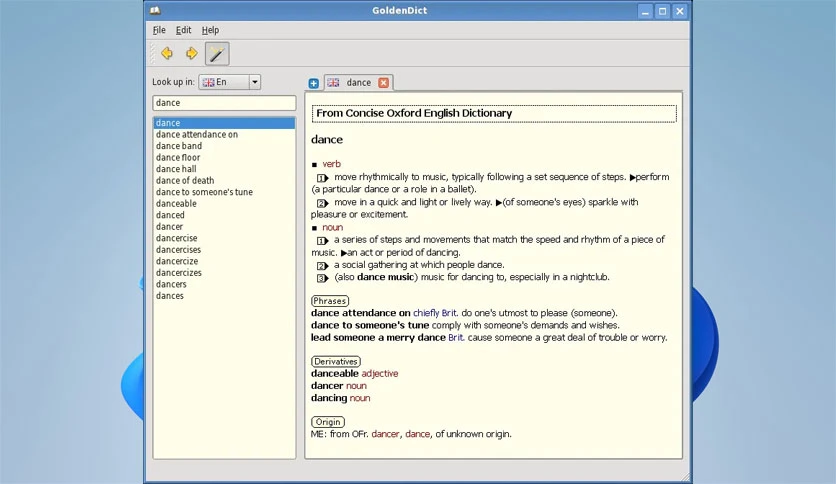Close the GoldenDict window
This screenshot has width=836, height=484.
[x=680, y=11]
